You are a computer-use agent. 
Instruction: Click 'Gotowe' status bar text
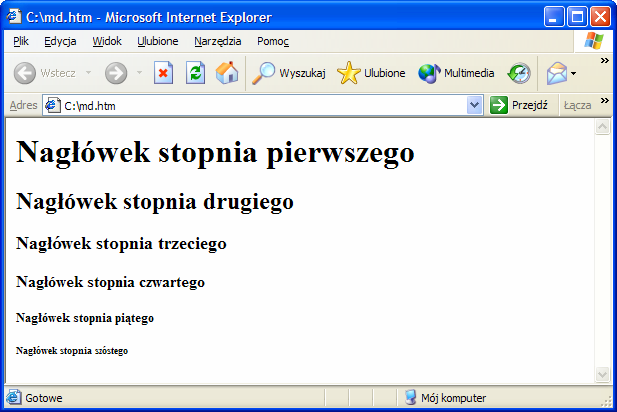point(44,398)
